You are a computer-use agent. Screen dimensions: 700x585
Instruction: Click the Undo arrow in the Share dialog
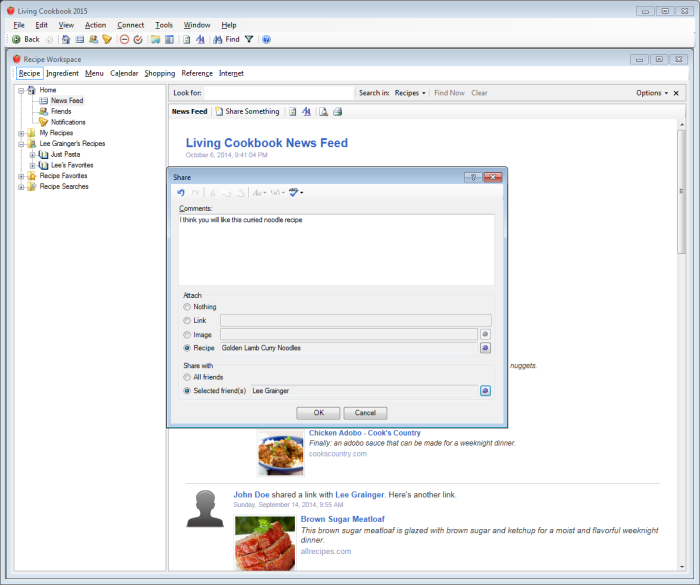[181, 192]
